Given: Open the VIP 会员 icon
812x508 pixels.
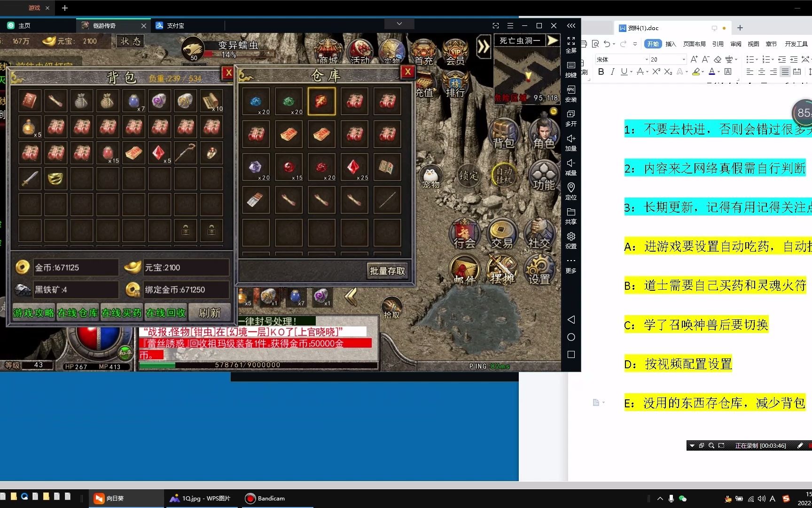Looking at the screenshot, I should pos(455,52).
